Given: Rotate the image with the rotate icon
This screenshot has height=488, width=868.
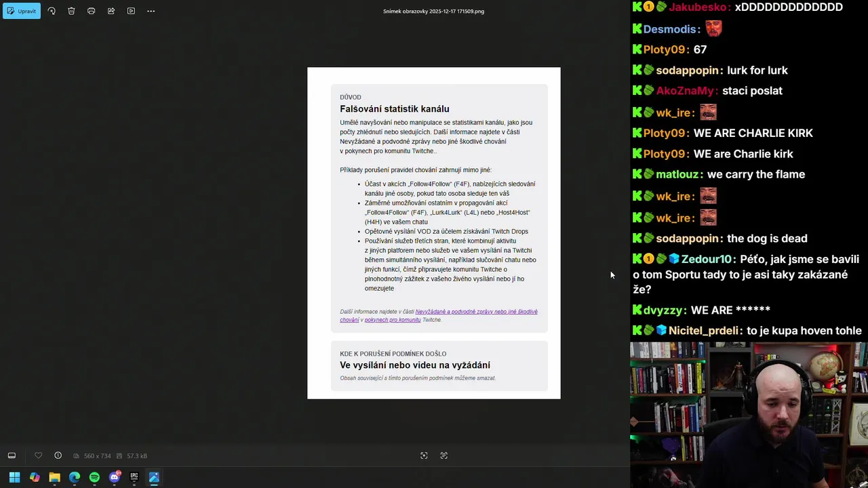Looking at the screenshot, I should pos(52,11).
